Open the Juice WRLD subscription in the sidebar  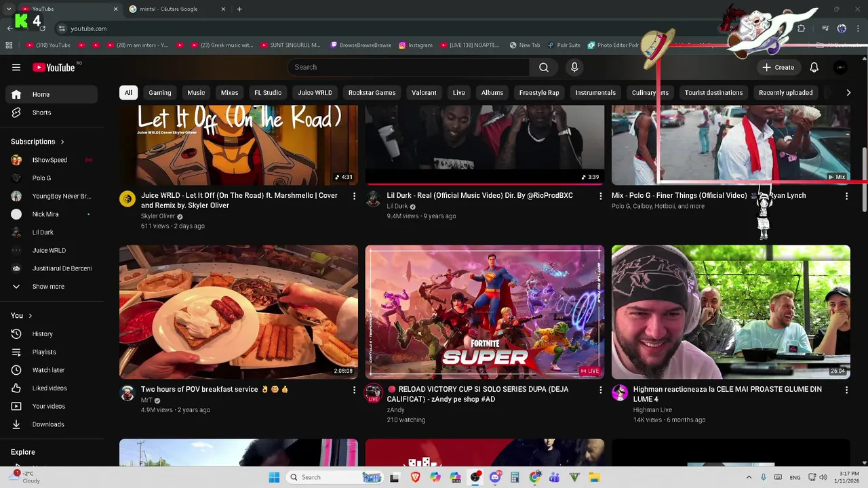(x=52, y=250)
